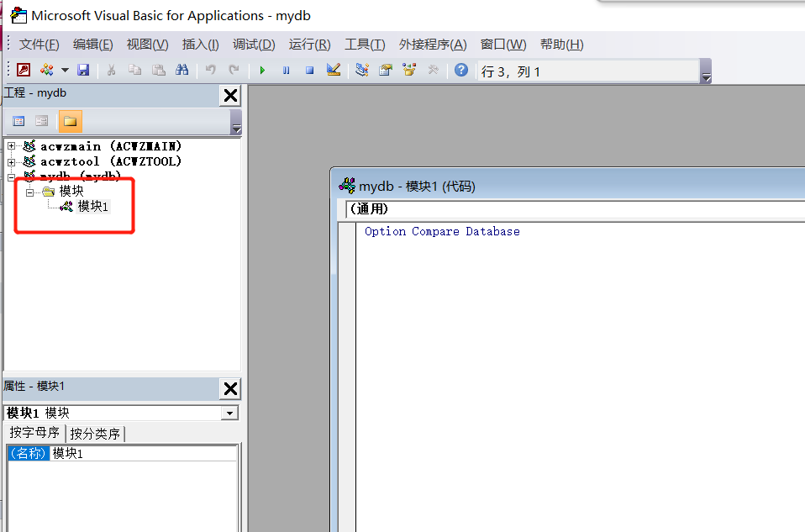805x532 pixels.
Task: Click the Reset stop icon
Action: click(x=309, y=71)
